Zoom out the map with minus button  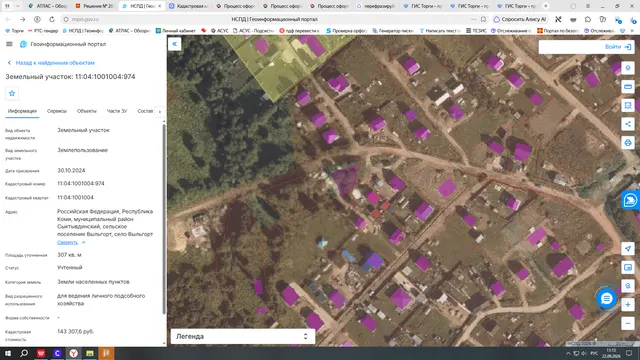(628, 324)
